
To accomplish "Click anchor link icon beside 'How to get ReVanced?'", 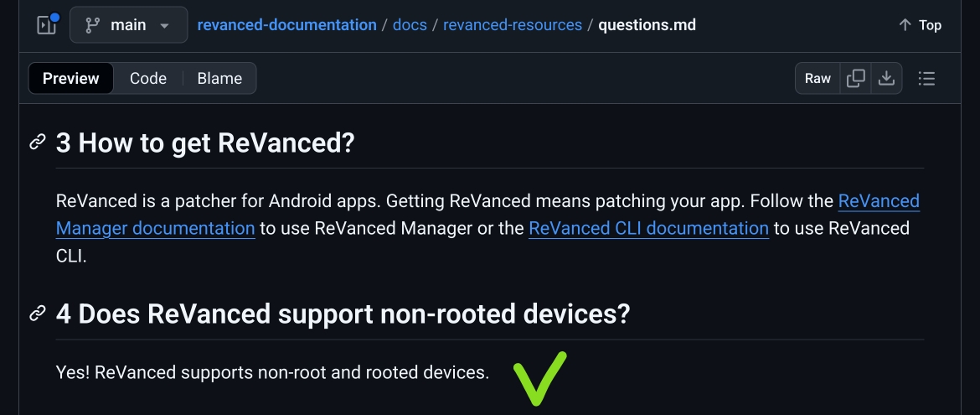I will [x=38, y=143].
